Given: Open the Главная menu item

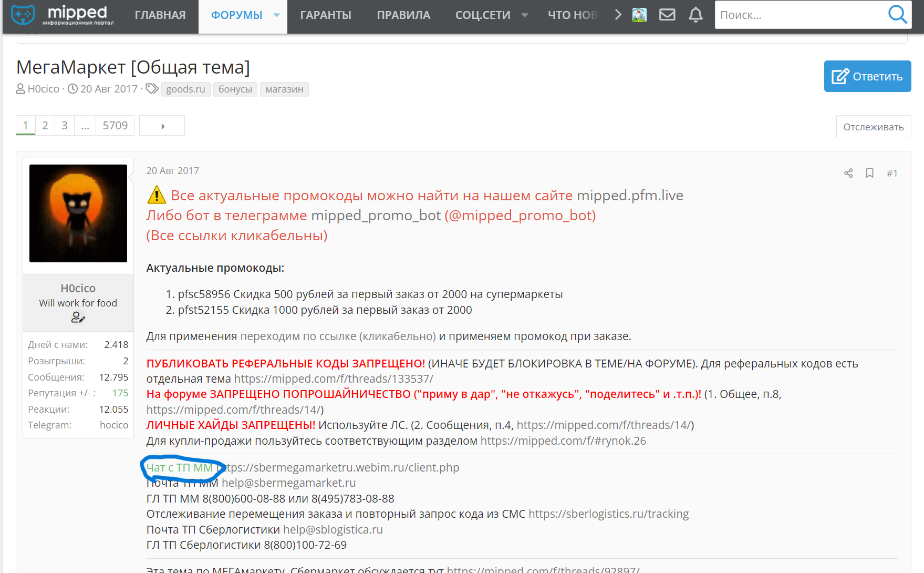Looking at the screenshot, I should [x=160, y=15].
